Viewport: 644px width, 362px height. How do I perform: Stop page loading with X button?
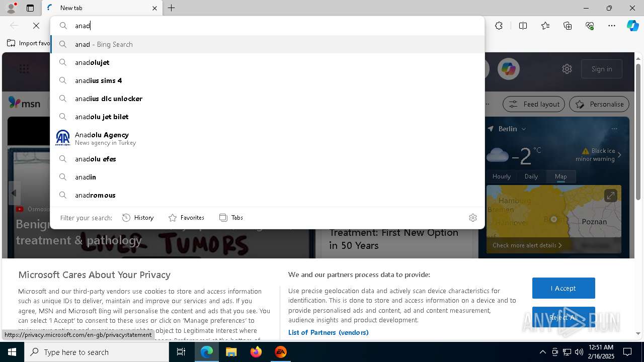click(36, 26)
